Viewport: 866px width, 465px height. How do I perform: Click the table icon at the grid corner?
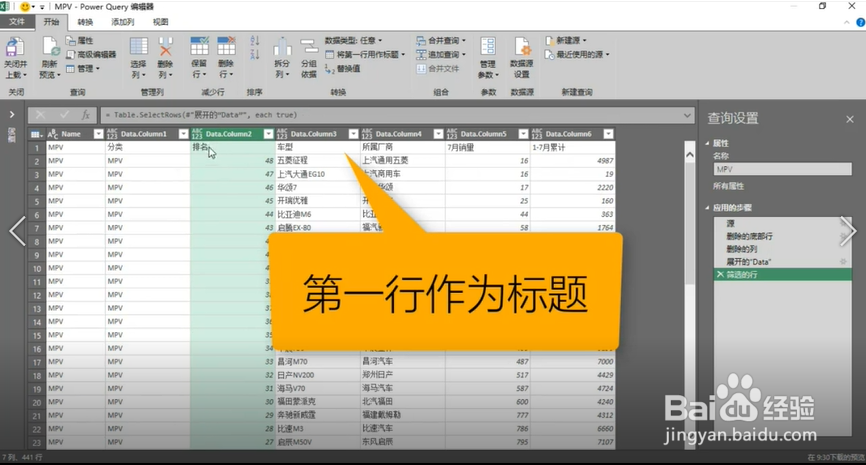tap(36, 134)
